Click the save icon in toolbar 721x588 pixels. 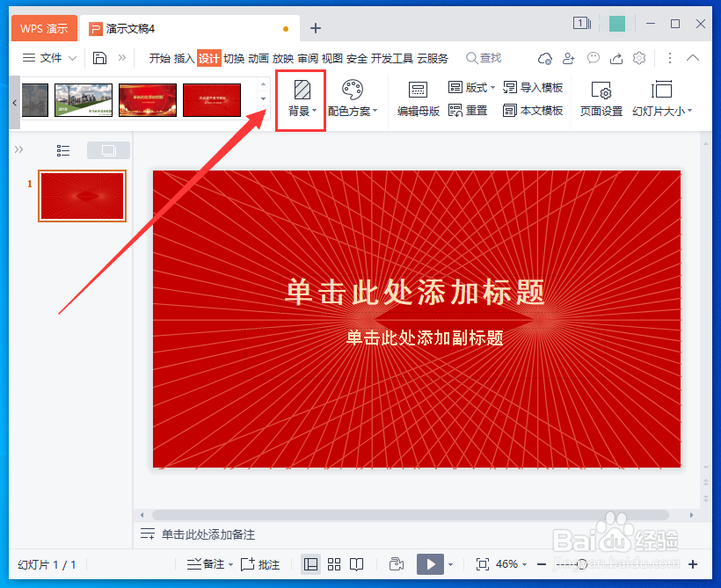tap(99, 58)
